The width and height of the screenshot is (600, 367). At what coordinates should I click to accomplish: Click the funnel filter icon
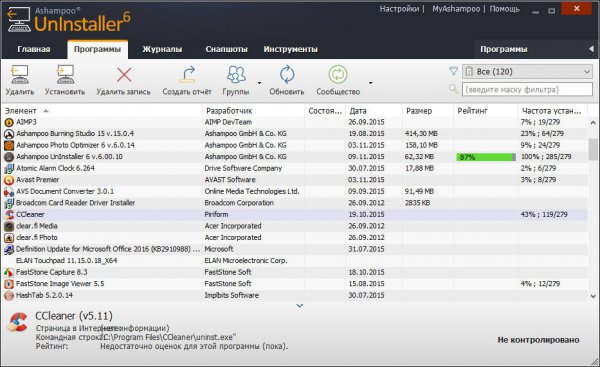click(x=453, y=71)
